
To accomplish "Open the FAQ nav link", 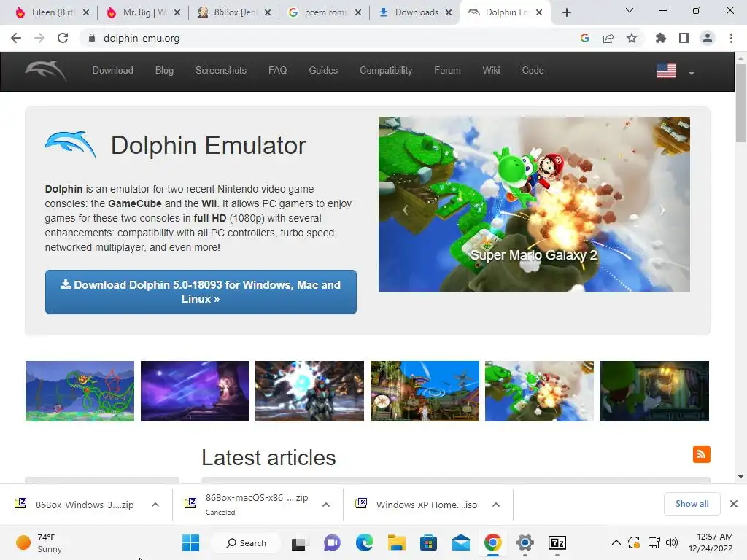I will click(278, 71).
